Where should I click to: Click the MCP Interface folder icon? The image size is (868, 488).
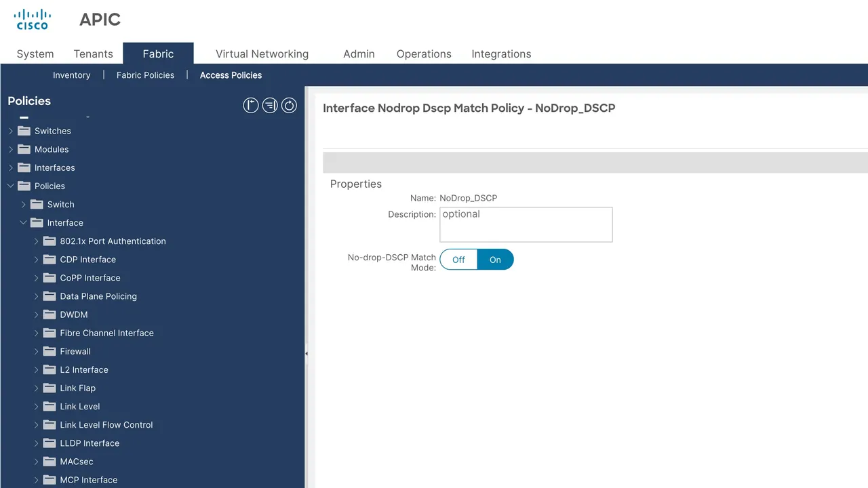[x=50, y=479]
